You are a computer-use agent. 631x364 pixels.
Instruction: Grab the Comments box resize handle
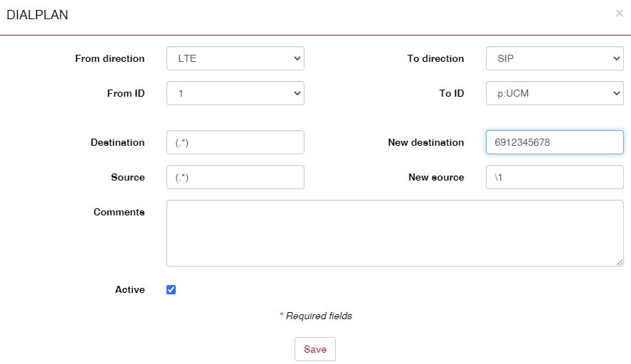[x=620, y=262]
